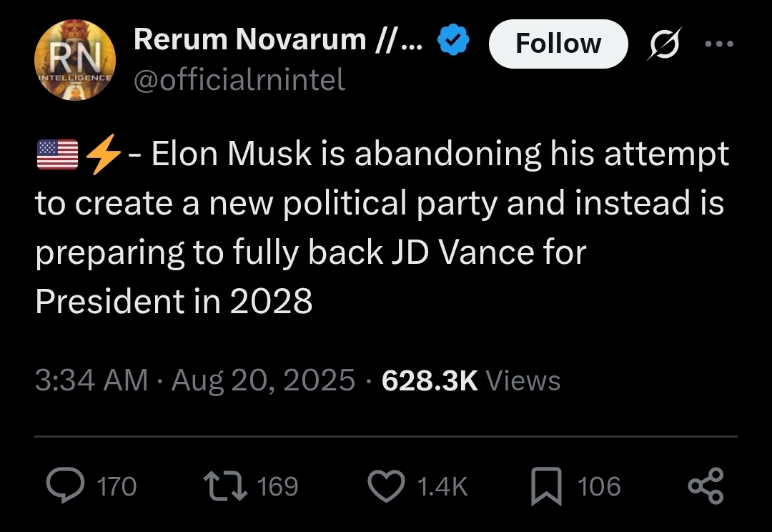This screenshot has height=532, width=772.
Task: Open the 169 reposts count
Action: (277, 486)
